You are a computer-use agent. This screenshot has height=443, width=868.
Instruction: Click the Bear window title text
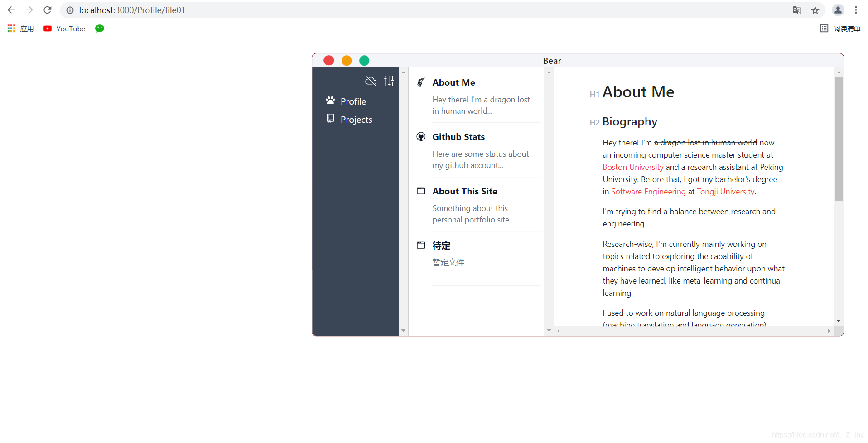point(552,61)
